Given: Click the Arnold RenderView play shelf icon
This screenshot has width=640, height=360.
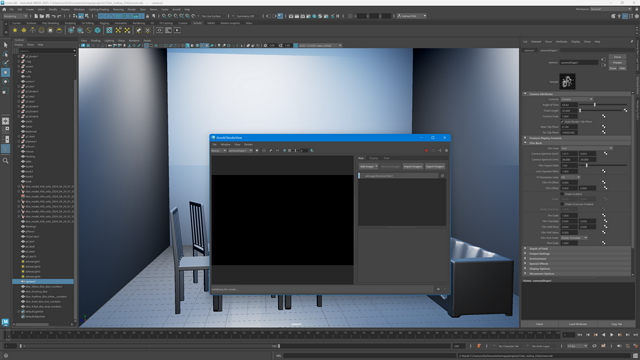Looking at the screenshot, I should pos(177,30).
